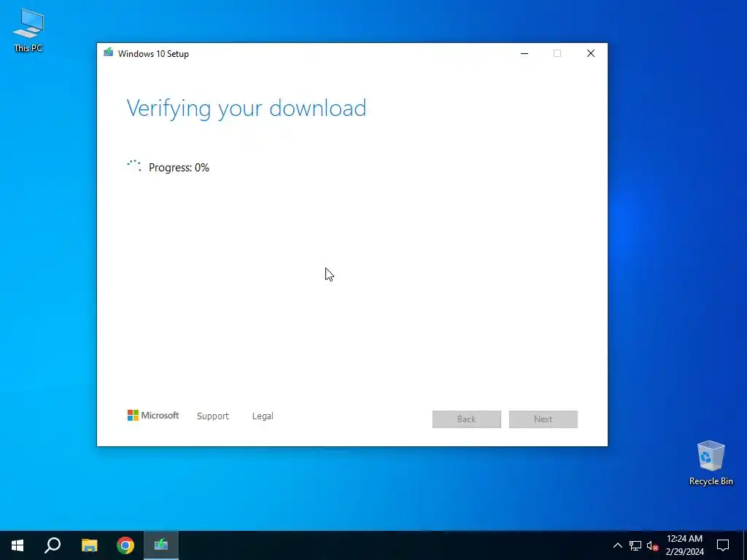The image size is (747, 560).
Task: Minimize the Windows 10 Setup window
Action: [525, 53]
